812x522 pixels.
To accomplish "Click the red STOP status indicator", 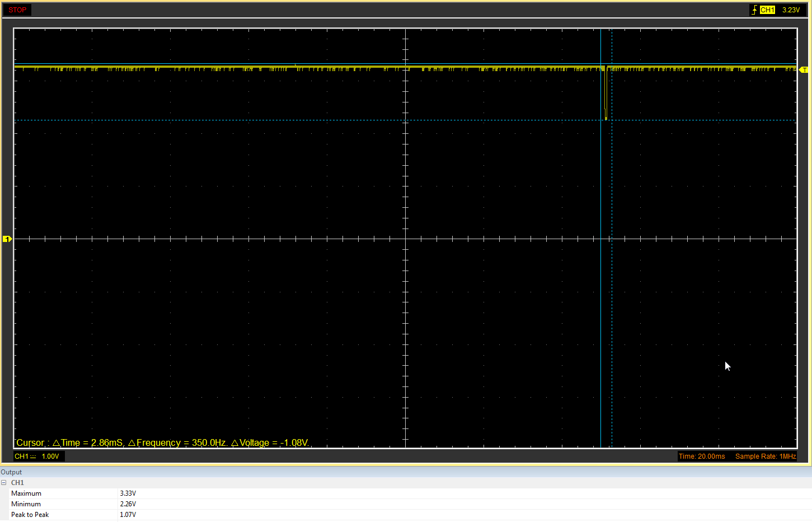I will (17, 10).
